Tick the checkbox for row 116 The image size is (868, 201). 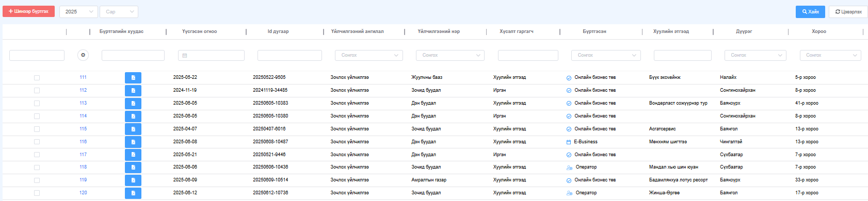pyautogui.click(x=37, y=142)
